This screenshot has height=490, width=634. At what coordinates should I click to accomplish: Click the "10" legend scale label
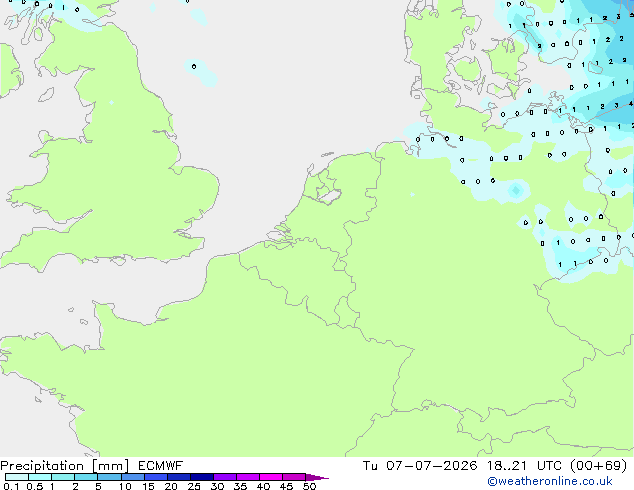point(125,486)
